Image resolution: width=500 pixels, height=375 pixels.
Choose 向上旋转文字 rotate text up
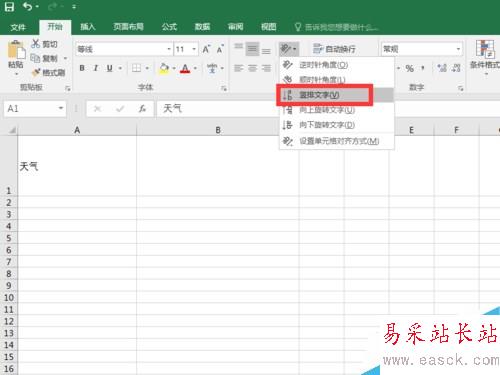click(x=337, y=110)
